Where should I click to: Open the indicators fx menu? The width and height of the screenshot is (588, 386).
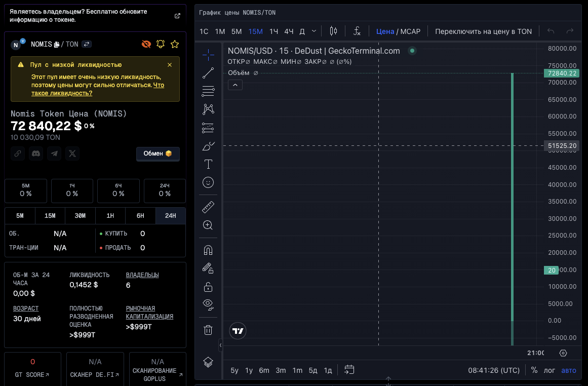pos(357,31)
